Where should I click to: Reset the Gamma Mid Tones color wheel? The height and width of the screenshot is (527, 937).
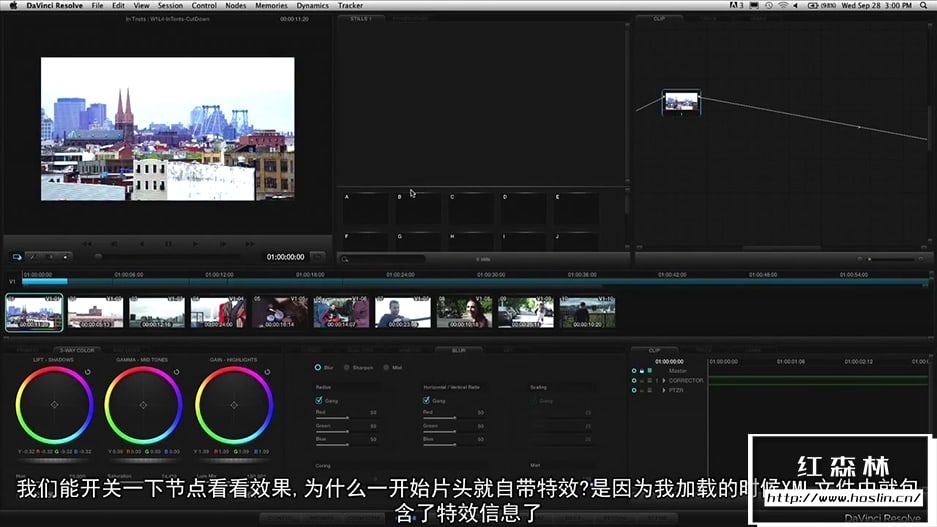click(x=176, y=372)
